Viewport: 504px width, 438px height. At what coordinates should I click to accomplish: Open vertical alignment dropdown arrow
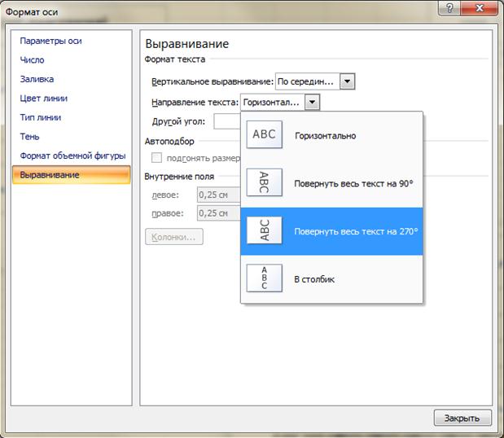pos(347,81)
